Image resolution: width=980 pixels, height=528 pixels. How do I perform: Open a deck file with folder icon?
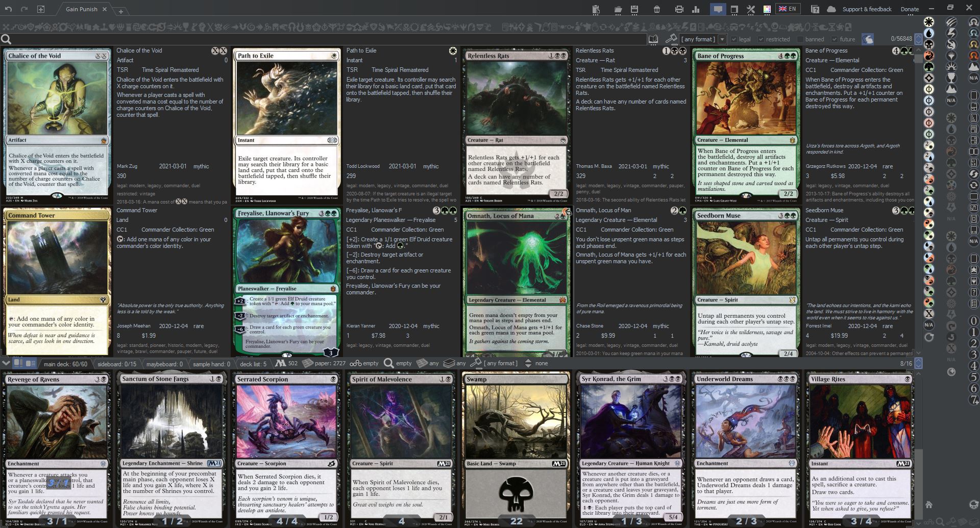tap(618, 9)
